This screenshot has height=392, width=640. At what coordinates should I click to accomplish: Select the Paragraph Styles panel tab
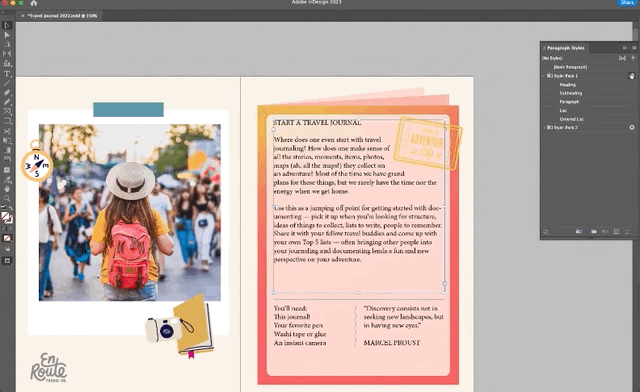click(x=565, y=48)
